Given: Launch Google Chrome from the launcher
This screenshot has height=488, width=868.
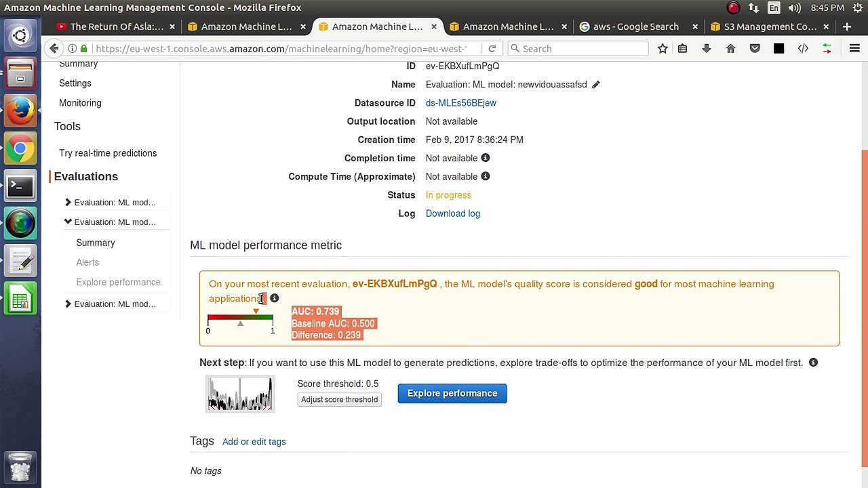Looking at the screenshot, I should 20,148.
